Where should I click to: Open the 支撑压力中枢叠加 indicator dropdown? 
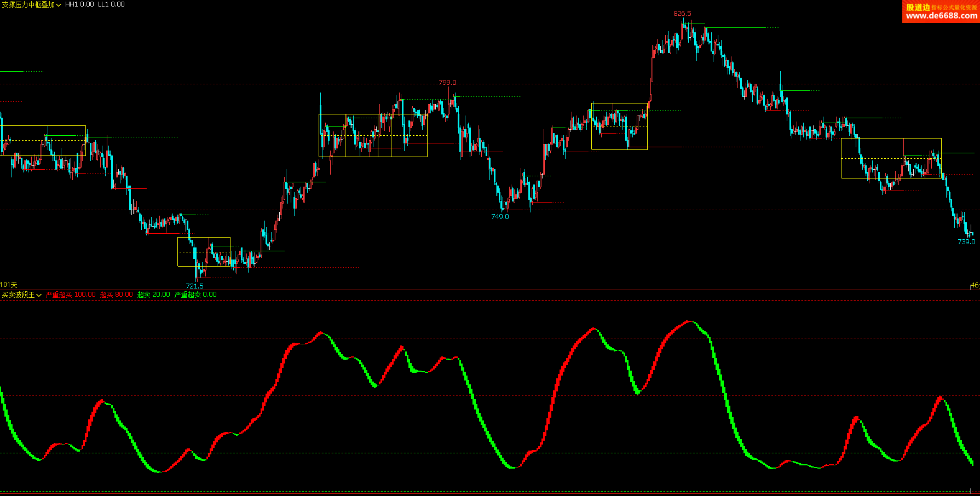pyautogui.click(x=31, y=4)
